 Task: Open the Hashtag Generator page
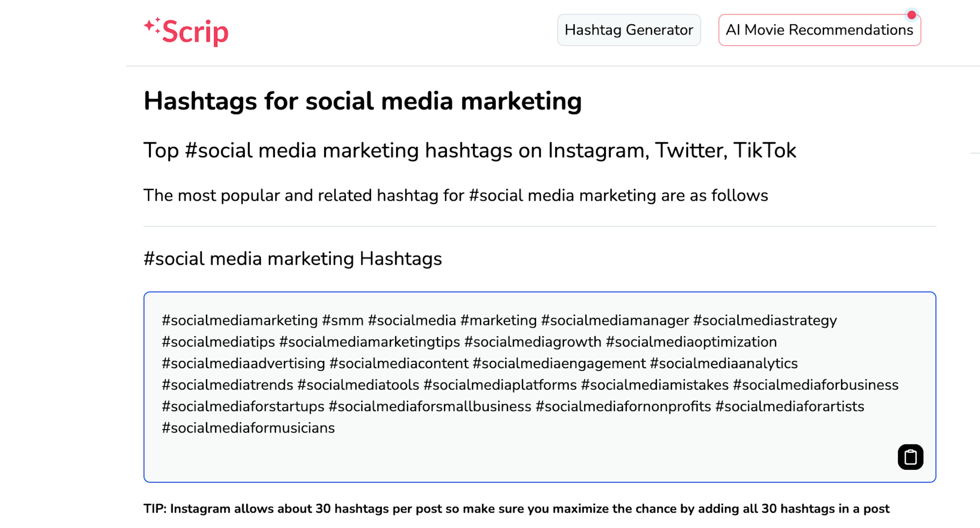(x=629, y=30)
